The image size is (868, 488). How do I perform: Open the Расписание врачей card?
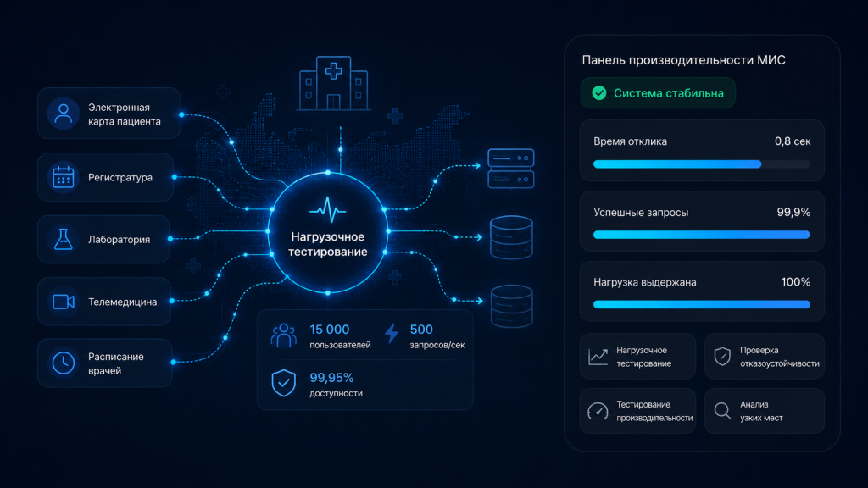(x=104, y=363)
